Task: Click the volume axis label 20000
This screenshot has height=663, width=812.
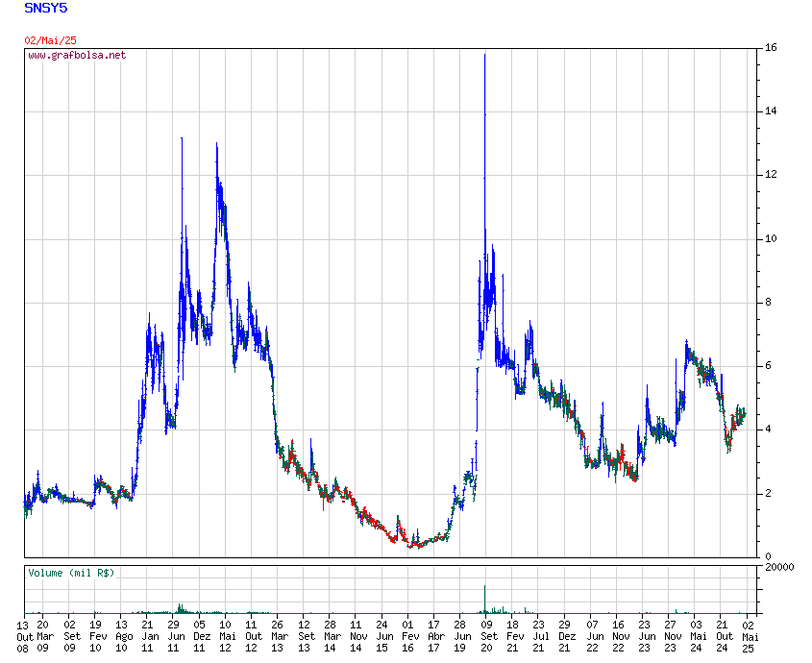Action: 779,567
